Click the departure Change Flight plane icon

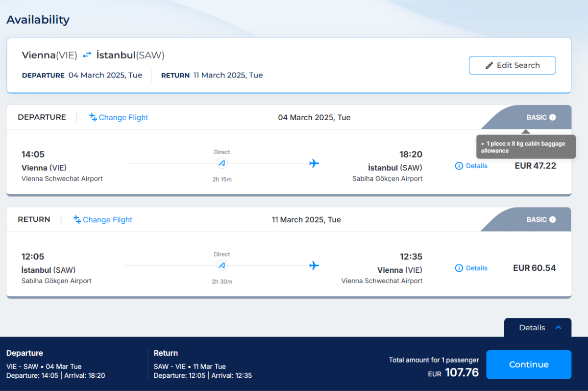click(93, 117)
